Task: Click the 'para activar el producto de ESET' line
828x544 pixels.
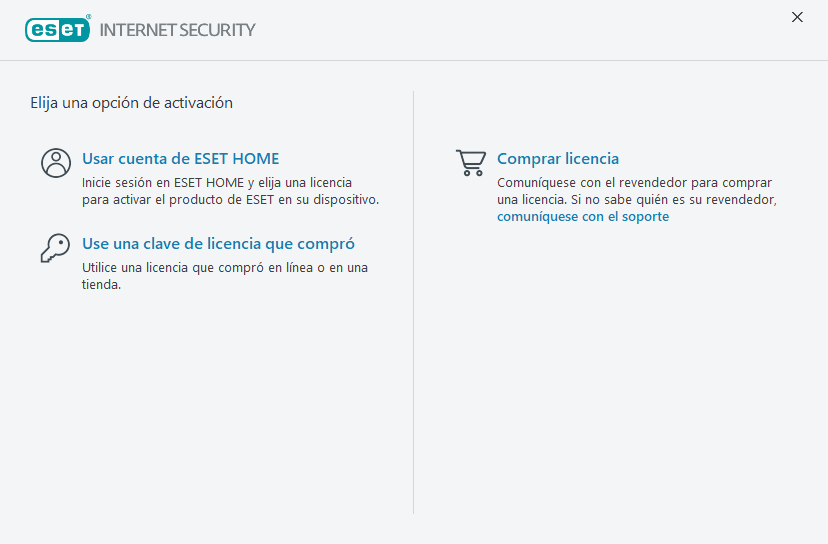Action: coord(230,200)
